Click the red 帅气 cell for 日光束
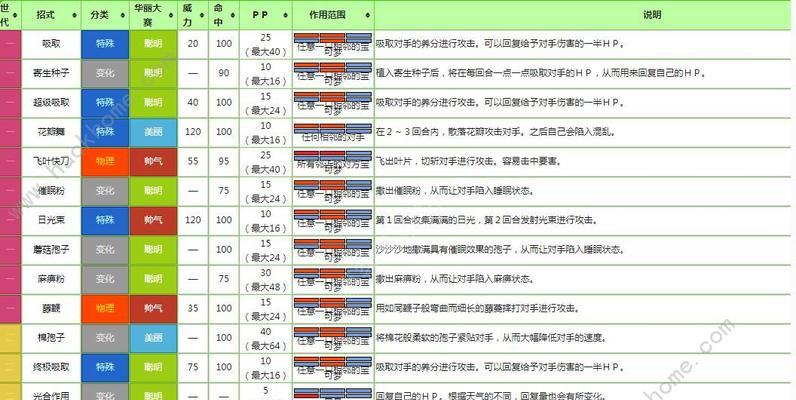 pos(152,217)
